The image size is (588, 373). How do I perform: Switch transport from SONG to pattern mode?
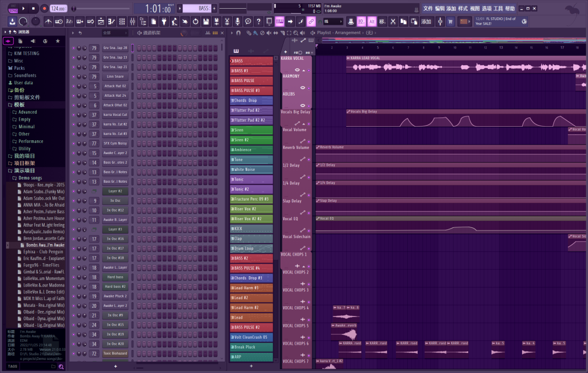click(13, 5)
